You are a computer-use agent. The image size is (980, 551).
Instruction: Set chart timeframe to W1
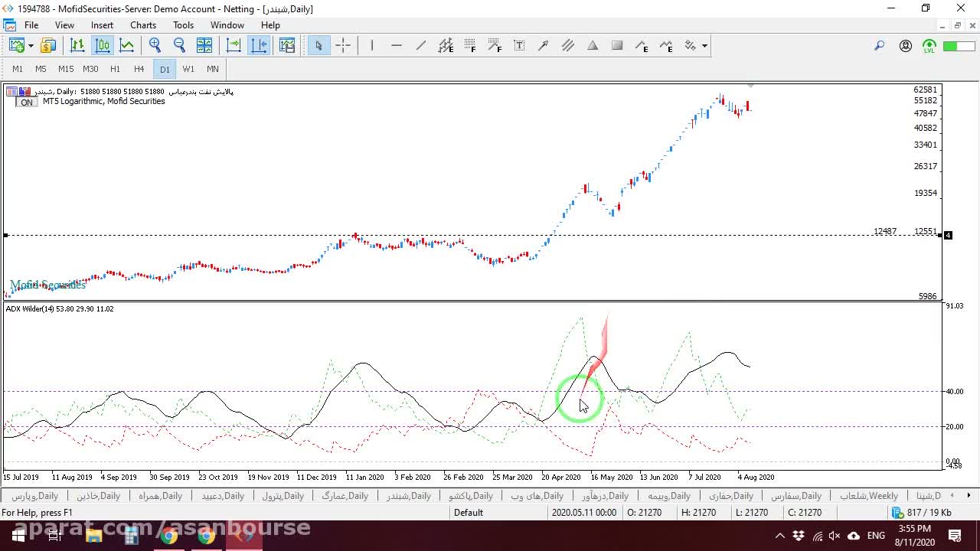[188, 69]
